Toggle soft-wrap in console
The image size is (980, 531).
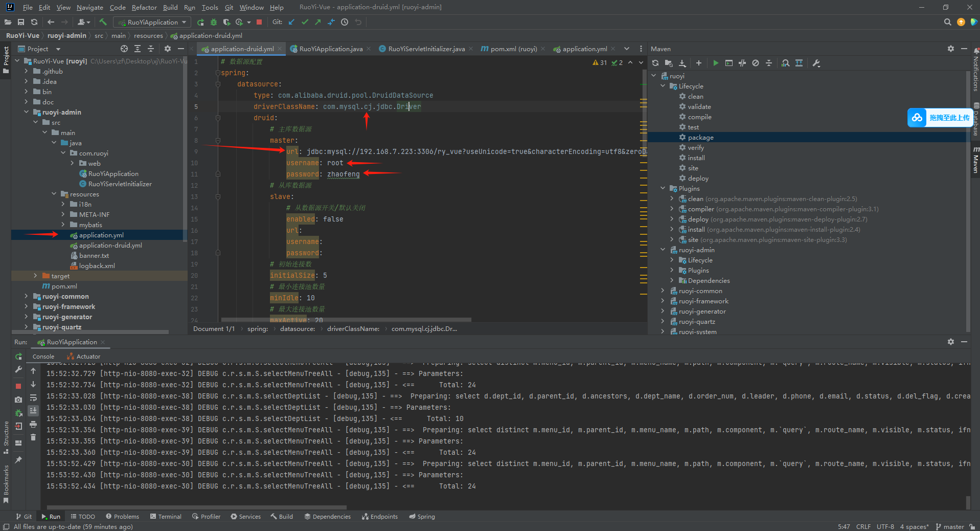(x=33, y=397)
